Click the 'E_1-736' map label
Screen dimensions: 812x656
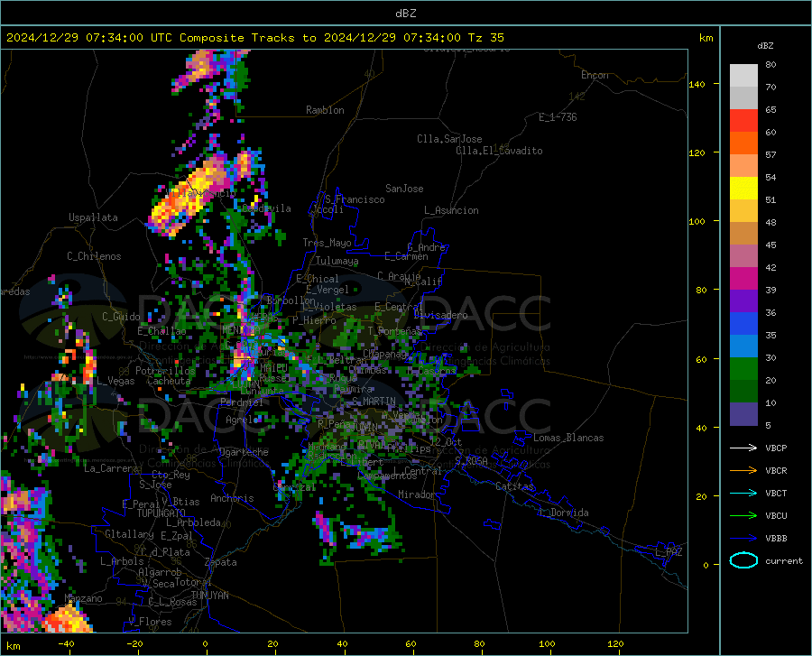tap(558, 117)
